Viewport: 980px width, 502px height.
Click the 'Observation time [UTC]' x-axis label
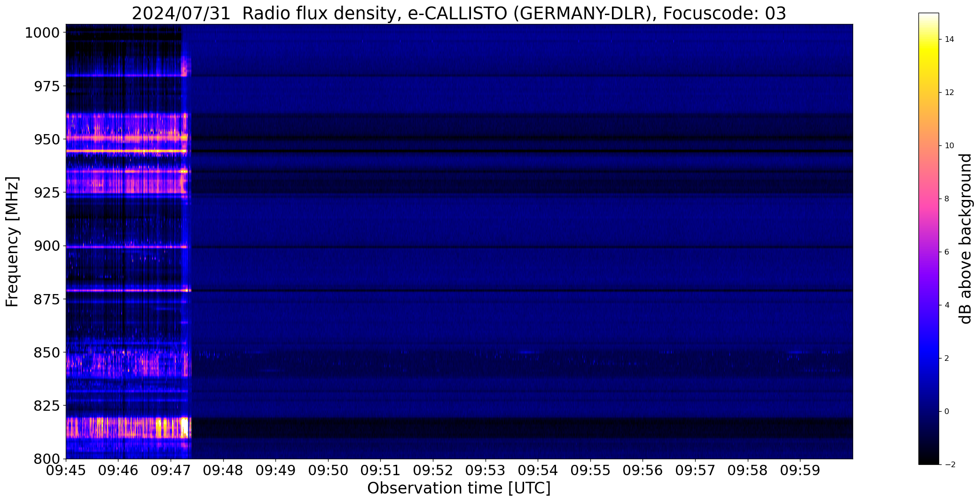[459, 488]
